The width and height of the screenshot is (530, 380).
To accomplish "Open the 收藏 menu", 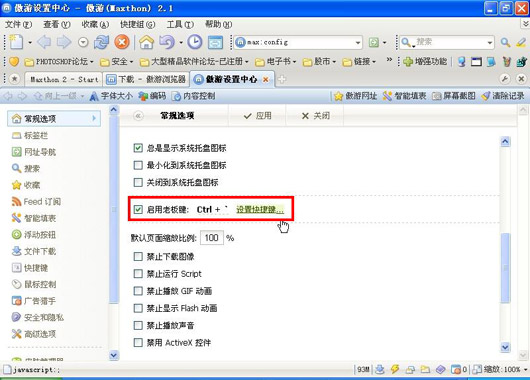I will 95,24.
